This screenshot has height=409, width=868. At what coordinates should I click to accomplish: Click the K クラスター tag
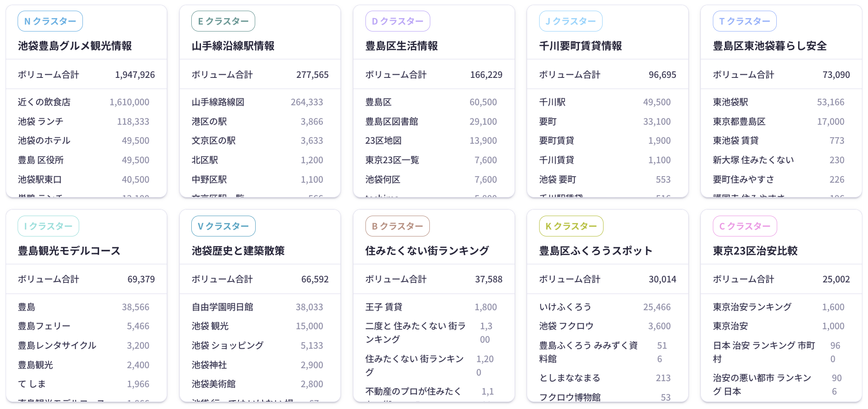pos(571,226)
